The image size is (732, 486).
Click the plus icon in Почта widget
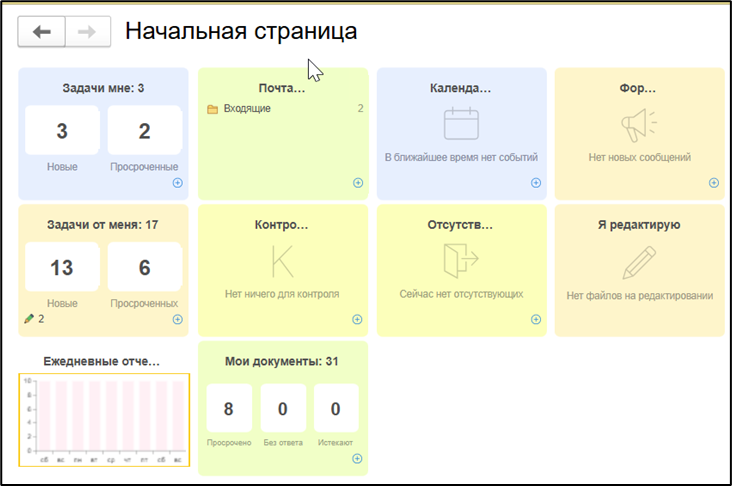click(x=358, y=183)
